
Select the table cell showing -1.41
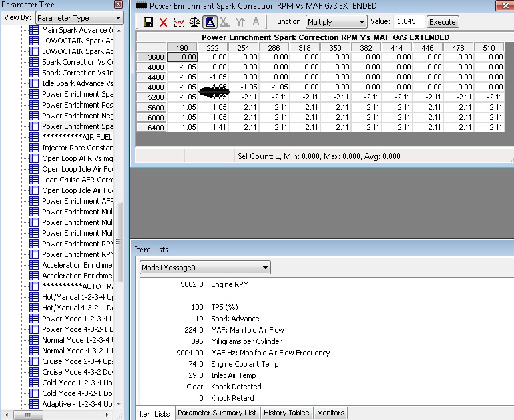(213, 128)
